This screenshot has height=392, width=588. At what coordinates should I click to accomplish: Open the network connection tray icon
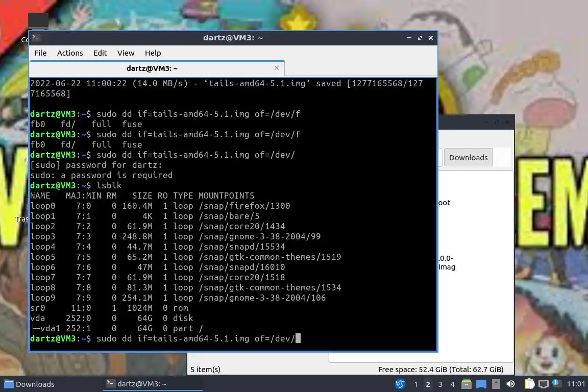click(x=544, y=384)
